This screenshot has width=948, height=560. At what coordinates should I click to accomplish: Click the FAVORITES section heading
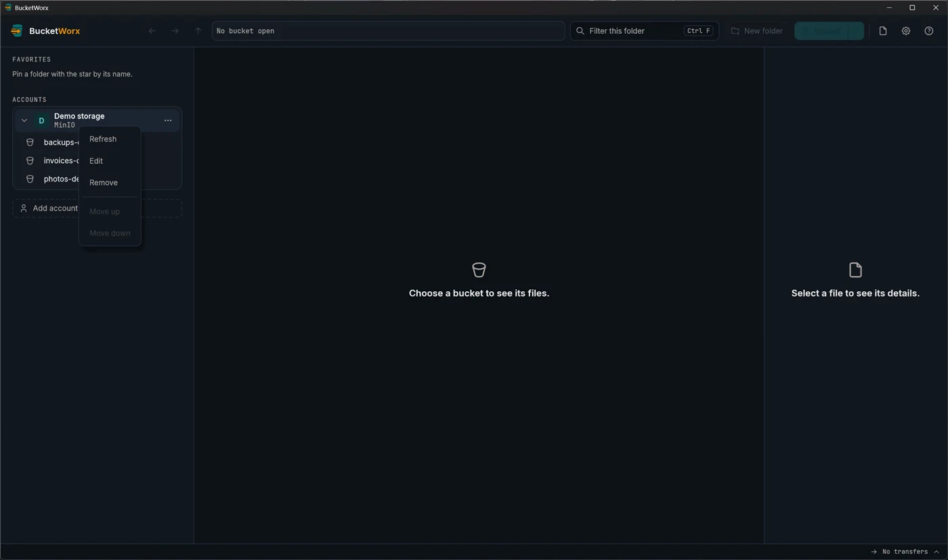tap(31, 60)
